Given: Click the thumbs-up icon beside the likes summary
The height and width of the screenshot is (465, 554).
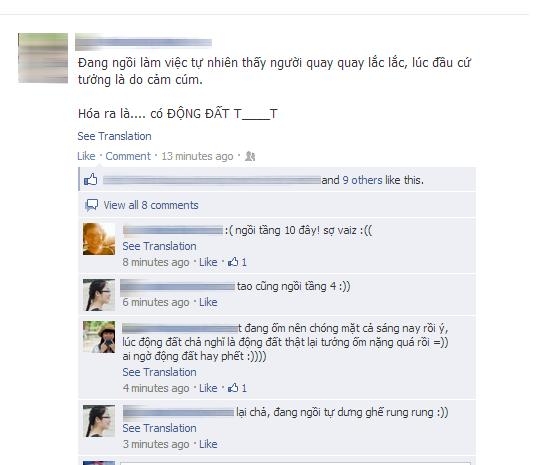Looking at the screenshot, I should point(90,179).
